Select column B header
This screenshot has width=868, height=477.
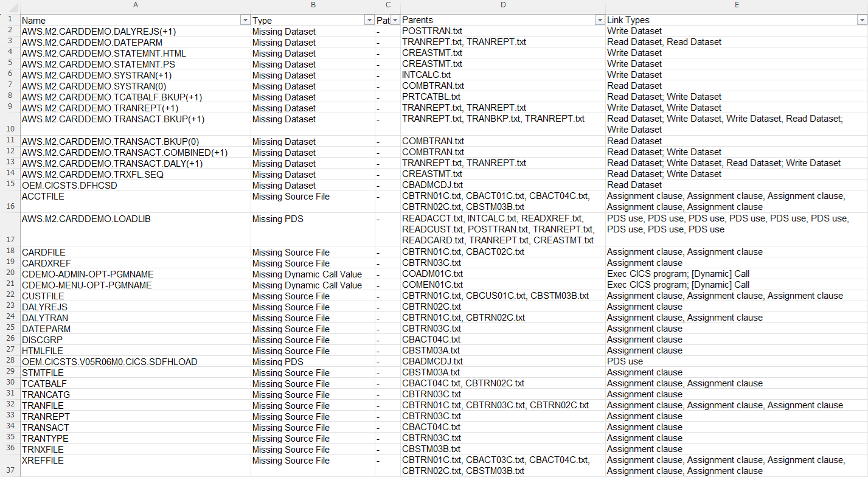(x=313, y=4)
